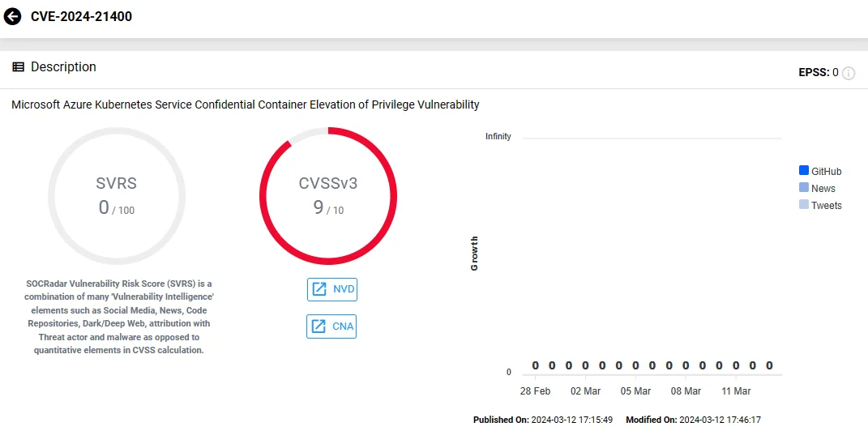Click the EPSS: 0 value
This screenshot has height=431, width=868.
[x=819, y=72]
